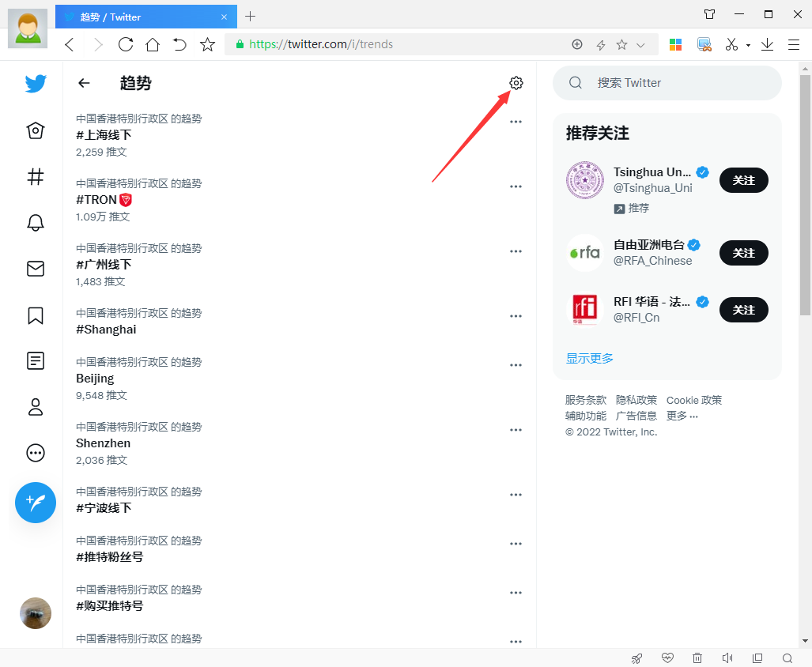Go to browser home page icon

(153, 44)
